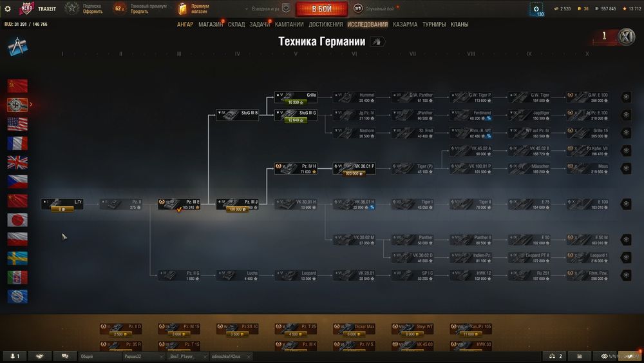Click the tier XI emblem button
The image size is (644, 363).
point(626,37)
